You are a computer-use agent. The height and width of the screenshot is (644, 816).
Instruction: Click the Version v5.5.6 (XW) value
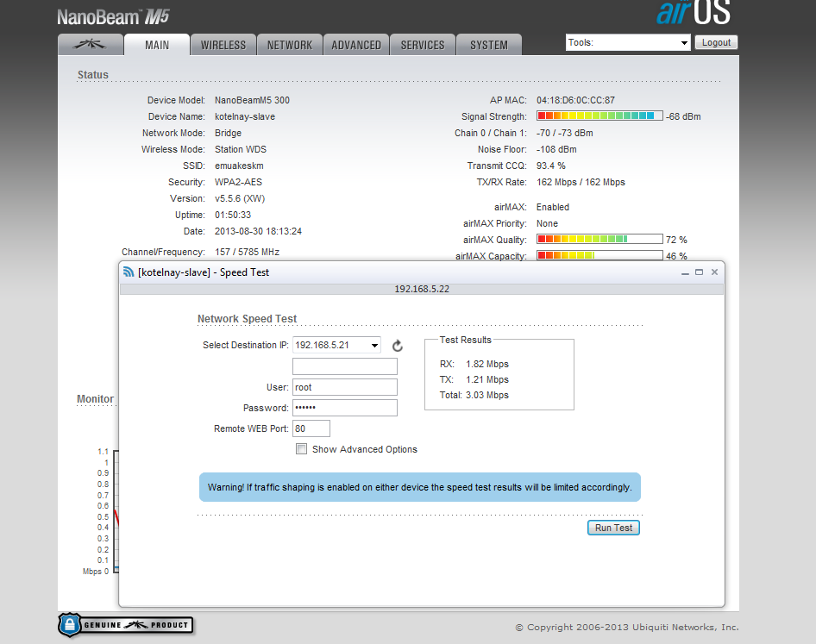point(240,198)
